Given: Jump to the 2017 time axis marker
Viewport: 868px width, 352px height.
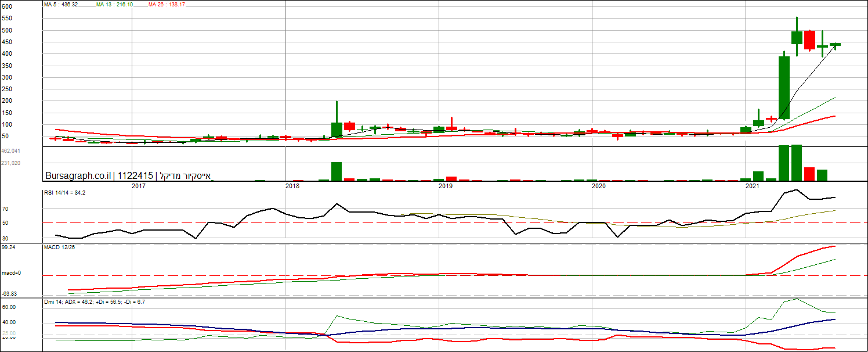Looking at the screenshot, I should click(x=138, y=186).
